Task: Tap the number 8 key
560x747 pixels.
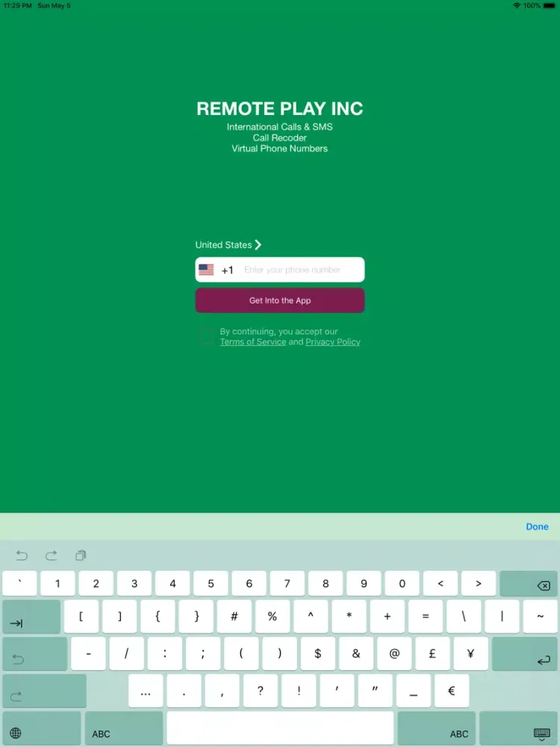Action: coord(326,583)
